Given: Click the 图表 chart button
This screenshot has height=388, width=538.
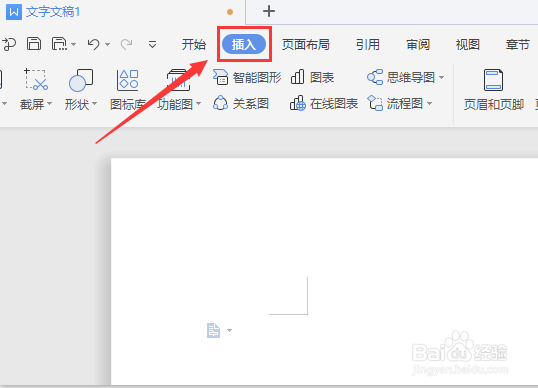Looking at the screenshot, I should tap(312, 77).
